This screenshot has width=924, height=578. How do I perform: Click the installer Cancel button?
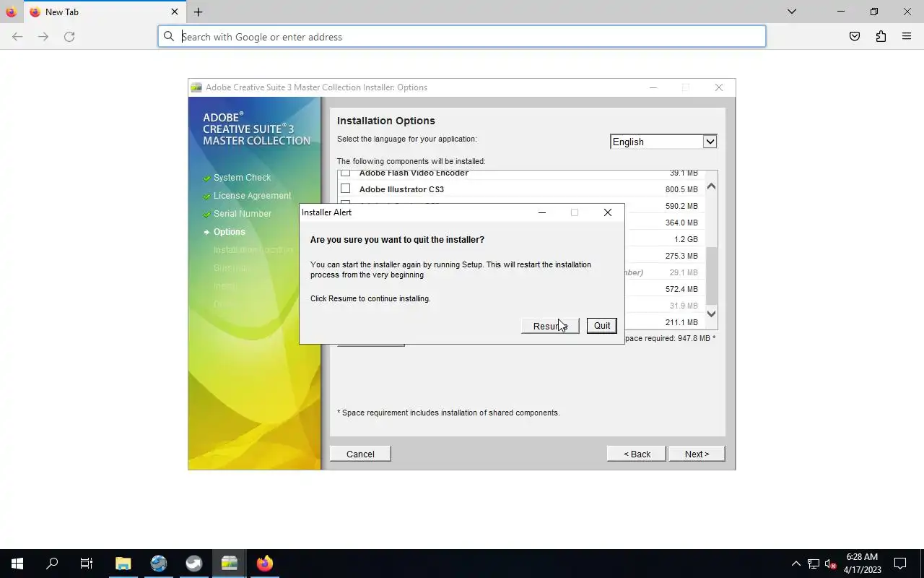[x=360, y=454]
